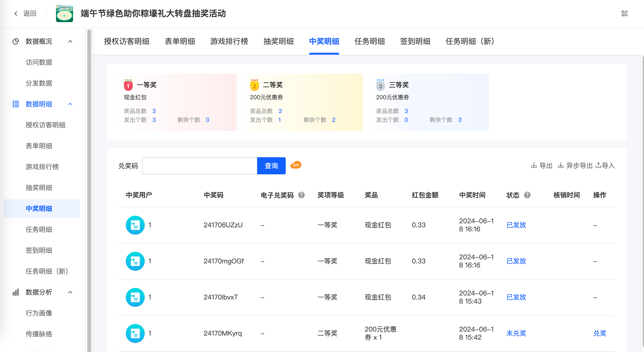
Task: Click into the 兑奖码 input field
Action: 199,166
